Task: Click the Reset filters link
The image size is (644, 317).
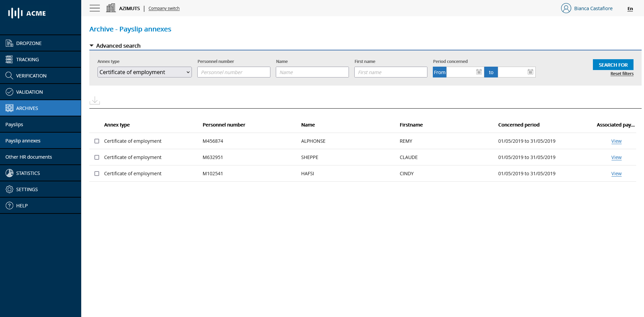Action: pyautogui.click(x=622, y=74)
